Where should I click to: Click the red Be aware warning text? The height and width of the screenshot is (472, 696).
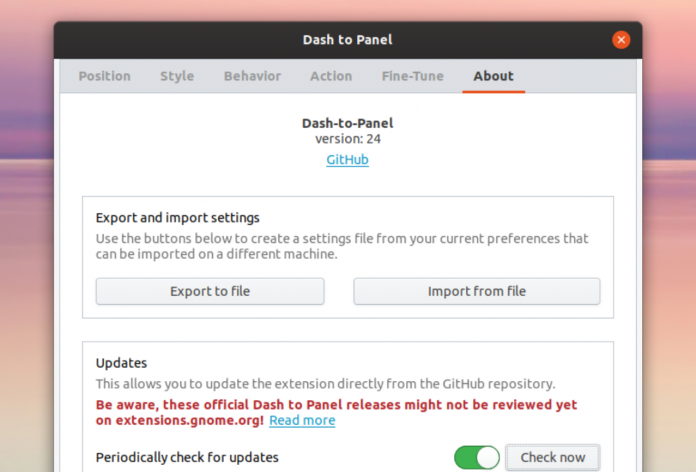(x=336, y=404)
